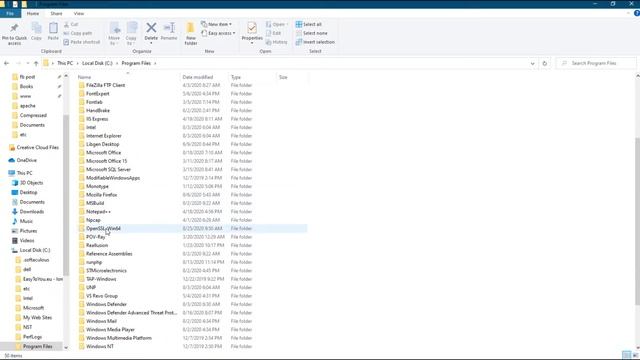Open the Help question mark icon
This screenshot has height=360, width=640.
(636, 13)
